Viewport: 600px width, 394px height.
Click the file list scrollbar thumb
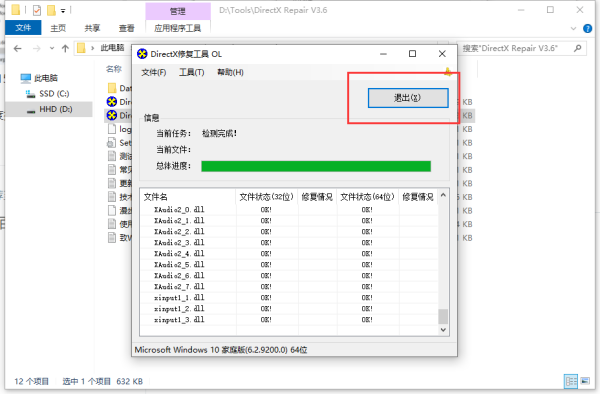pos(443,316)
